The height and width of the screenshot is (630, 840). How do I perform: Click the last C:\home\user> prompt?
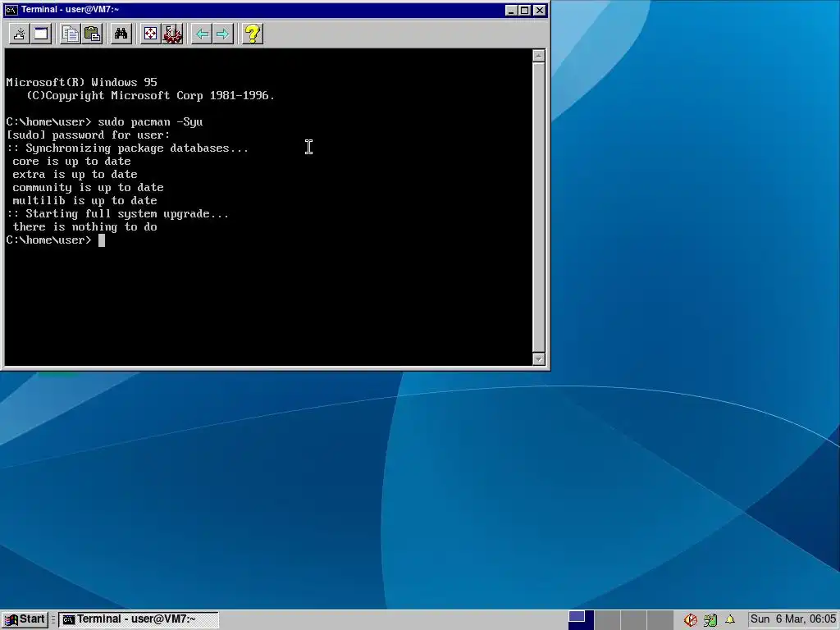48,240
